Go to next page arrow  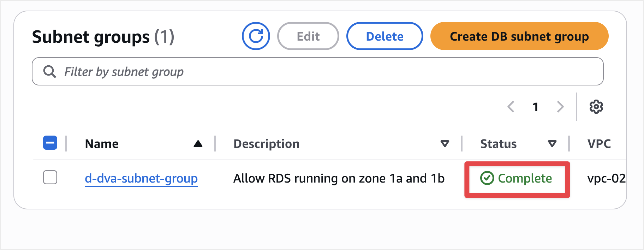coord(560,107)
